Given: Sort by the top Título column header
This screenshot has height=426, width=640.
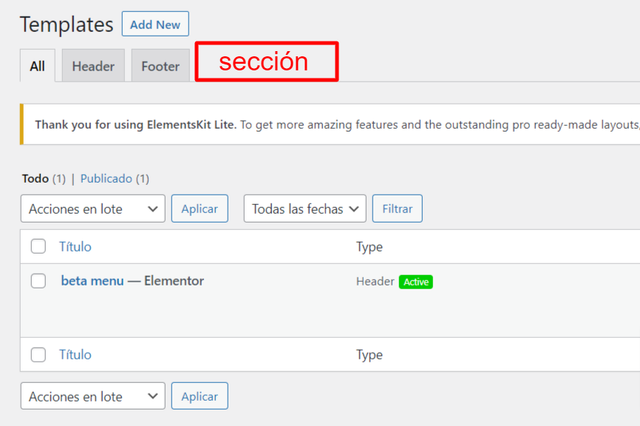Looking at the screenshot, I should pos(75,246).
